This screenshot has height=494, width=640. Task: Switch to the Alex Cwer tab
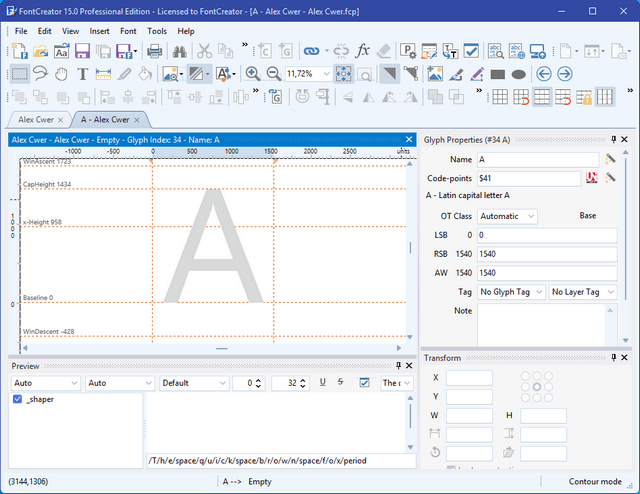(36, 119)
